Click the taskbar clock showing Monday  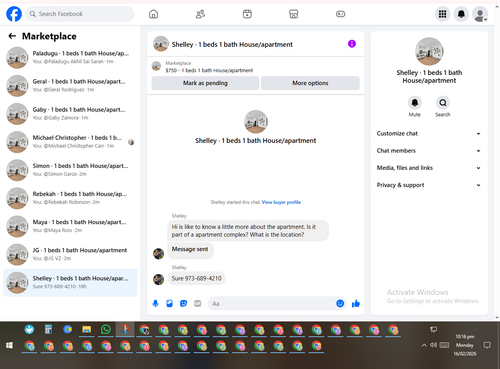point(465,345)
